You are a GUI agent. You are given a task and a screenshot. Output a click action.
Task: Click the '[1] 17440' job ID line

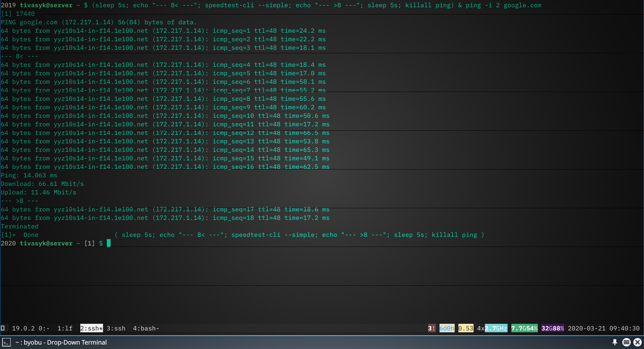tap(18, 14)
